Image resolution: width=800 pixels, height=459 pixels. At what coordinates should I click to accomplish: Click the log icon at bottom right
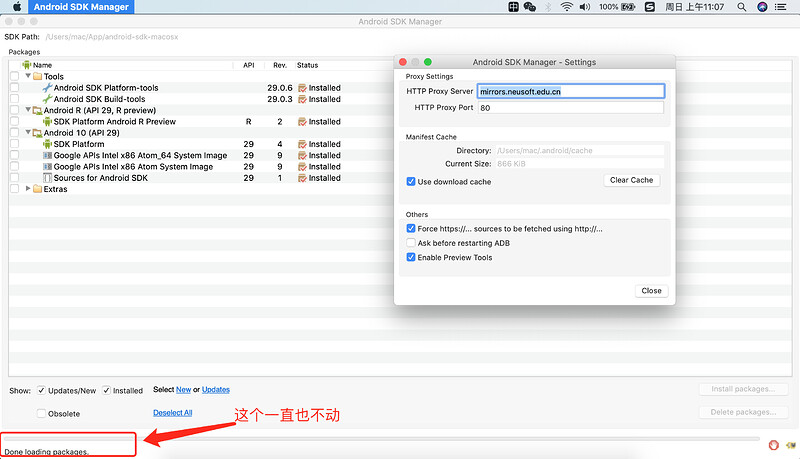(x=791, y=445)
